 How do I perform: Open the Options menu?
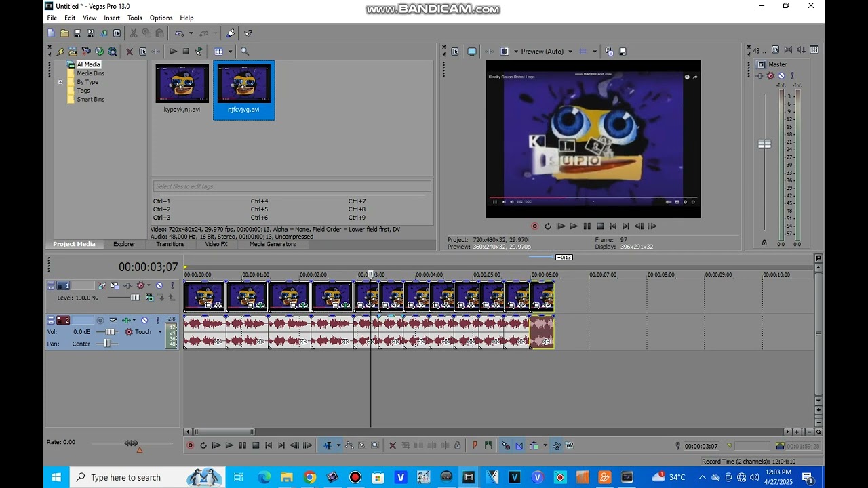click(x=161, y=18)
